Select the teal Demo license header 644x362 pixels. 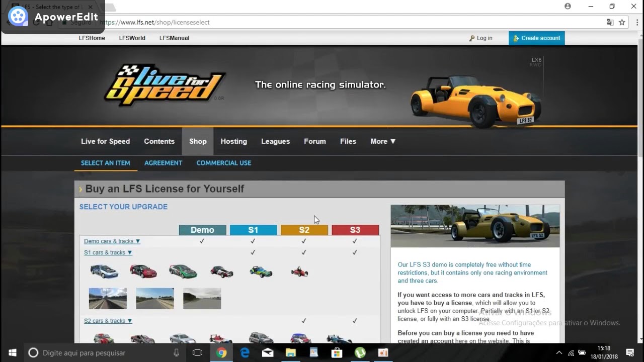pyautogui.click(x=202, y=230)
